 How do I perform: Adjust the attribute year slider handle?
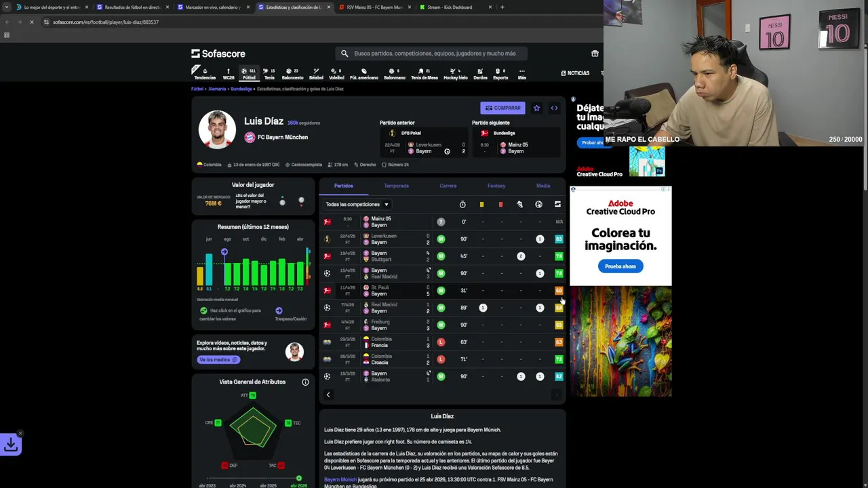click(x=298, y=479)
